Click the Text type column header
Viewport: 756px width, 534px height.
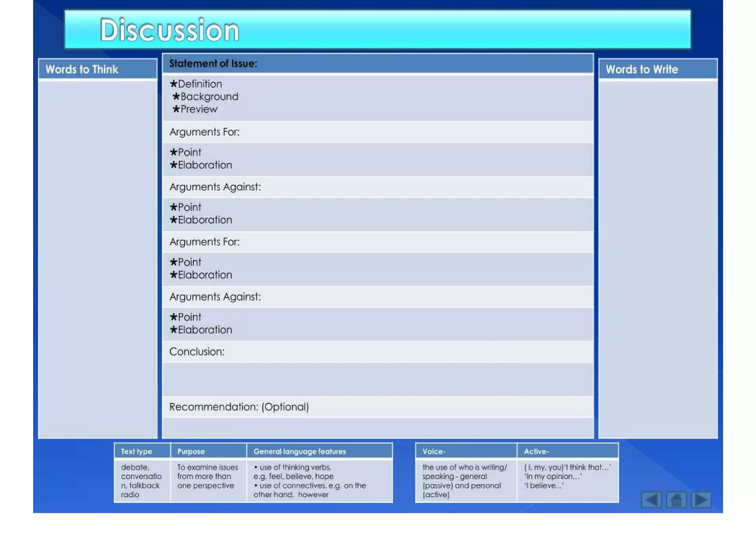142,451
